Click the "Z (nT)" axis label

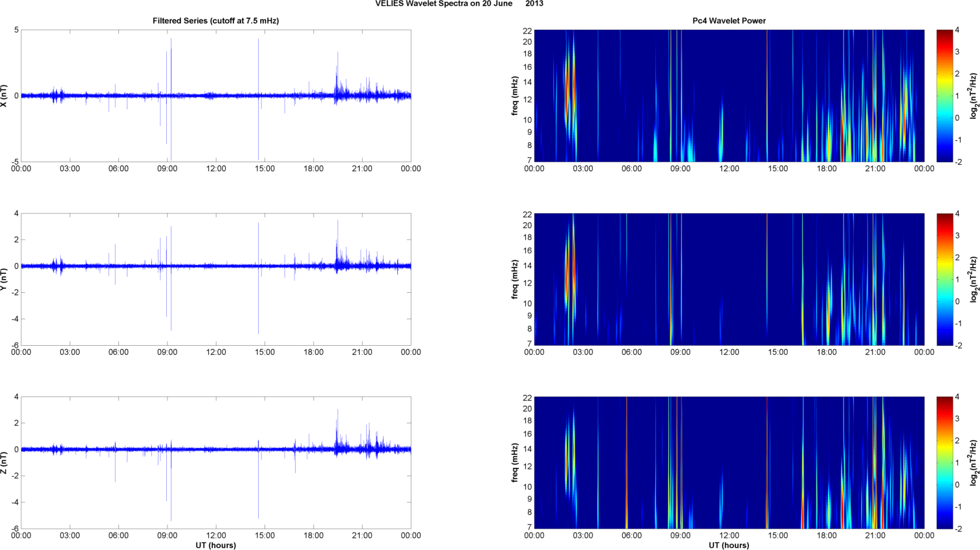click(5, 463)
